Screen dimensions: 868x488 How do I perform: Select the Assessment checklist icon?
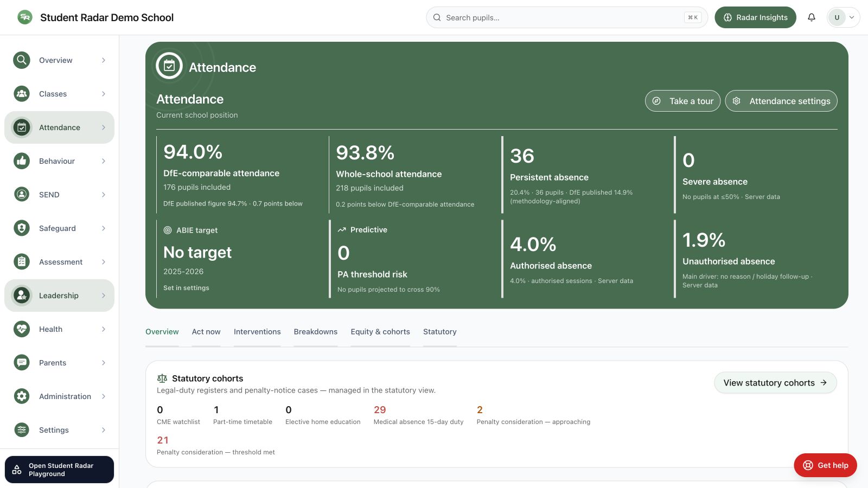(22, 262)
